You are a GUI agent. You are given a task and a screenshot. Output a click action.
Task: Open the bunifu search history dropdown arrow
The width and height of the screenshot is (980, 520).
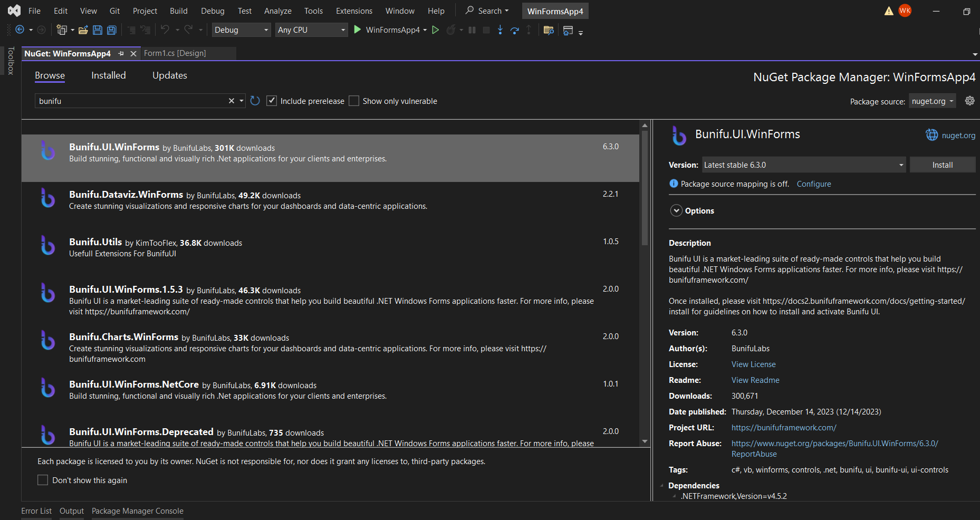(x=242, y=101)
